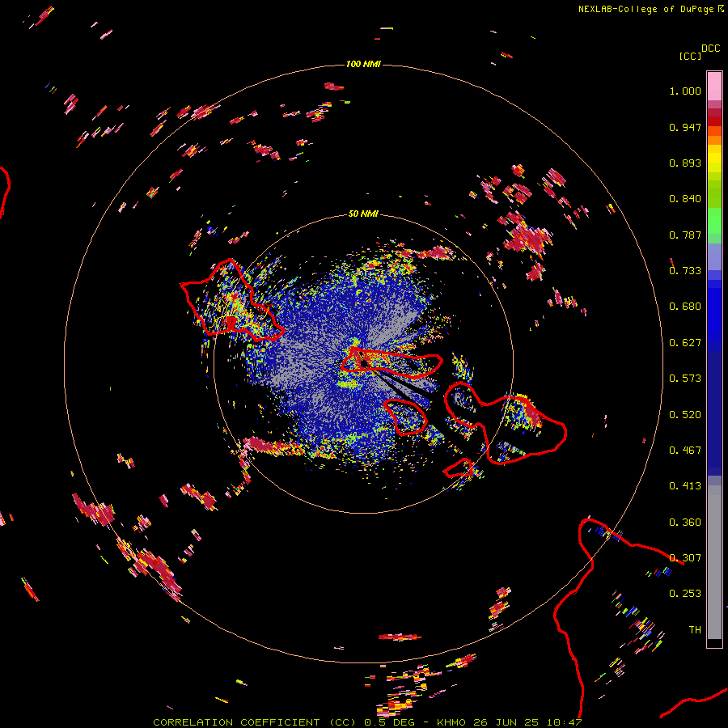This screenshot has height=728, width=728.
Task: Click the 0.627 scale value
Action: point(685,343)
